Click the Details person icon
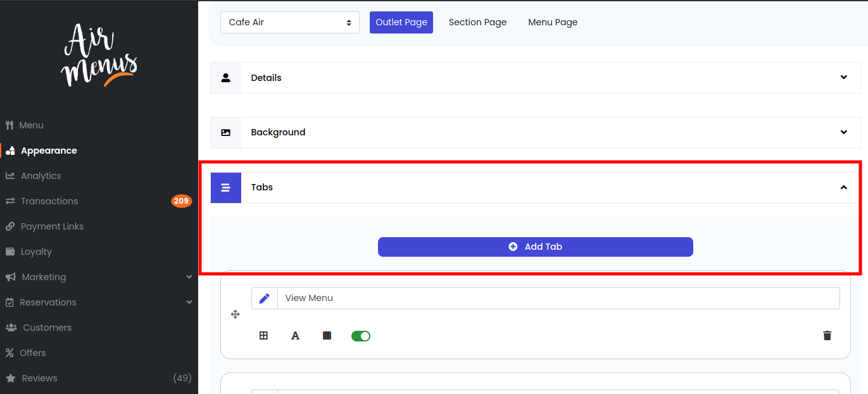 (x=225, y=78)
